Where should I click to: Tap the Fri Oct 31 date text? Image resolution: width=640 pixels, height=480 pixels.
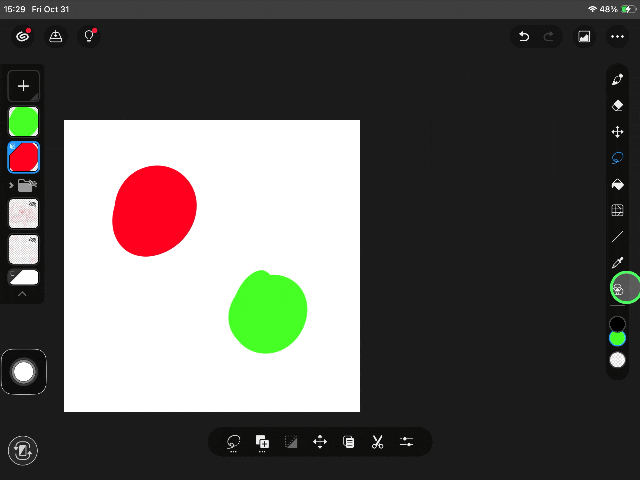click(50, 9)
